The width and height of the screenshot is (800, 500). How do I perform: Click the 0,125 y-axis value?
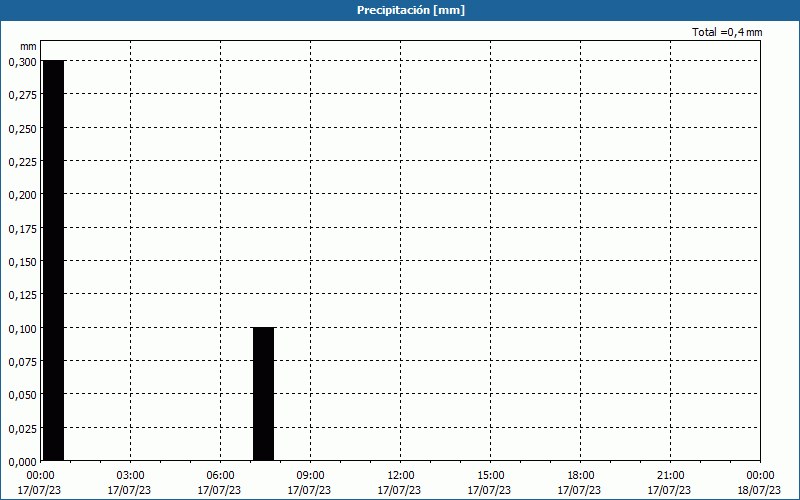pyautogui.click(x=22, y=295)
